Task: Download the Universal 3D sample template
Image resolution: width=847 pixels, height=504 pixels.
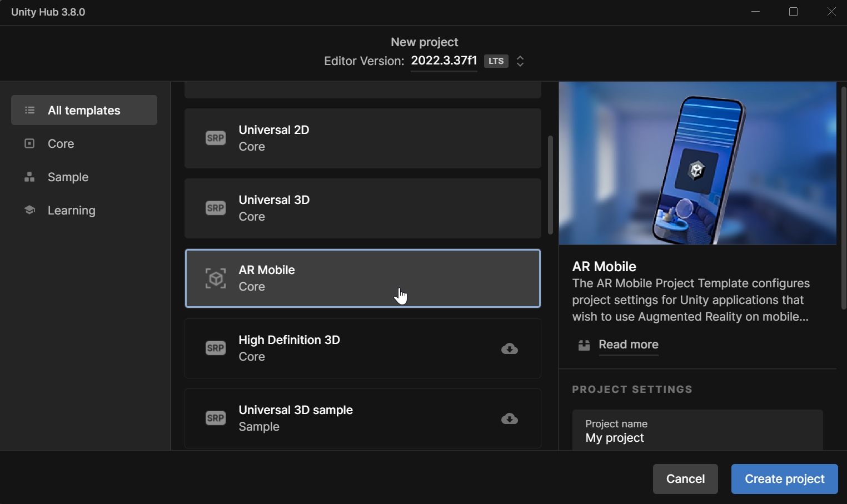Action: tap(510, 418)
